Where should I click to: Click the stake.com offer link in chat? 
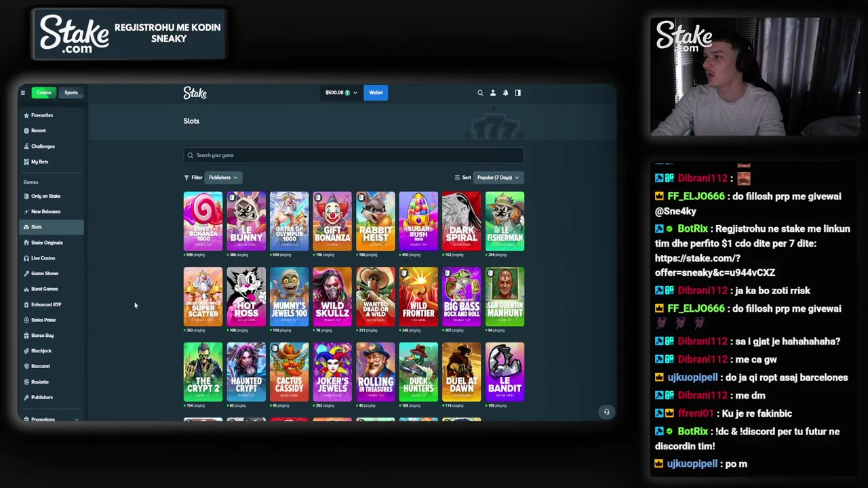715,265
